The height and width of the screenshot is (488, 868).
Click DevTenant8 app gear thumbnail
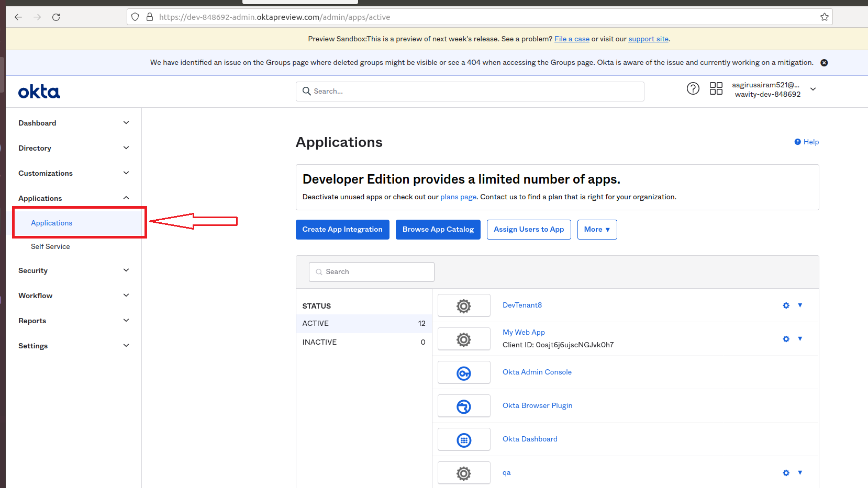pyautogui.click(x=464, y=305)
